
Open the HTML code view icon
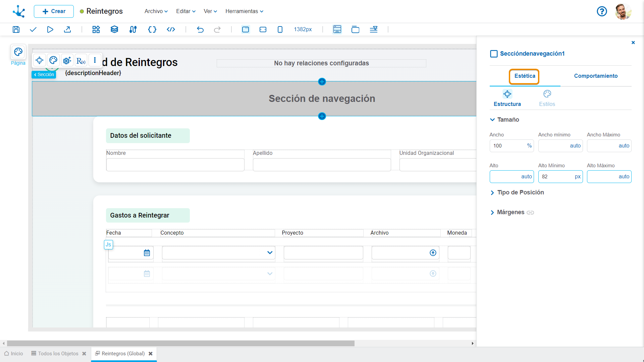(x=171, y=29)
